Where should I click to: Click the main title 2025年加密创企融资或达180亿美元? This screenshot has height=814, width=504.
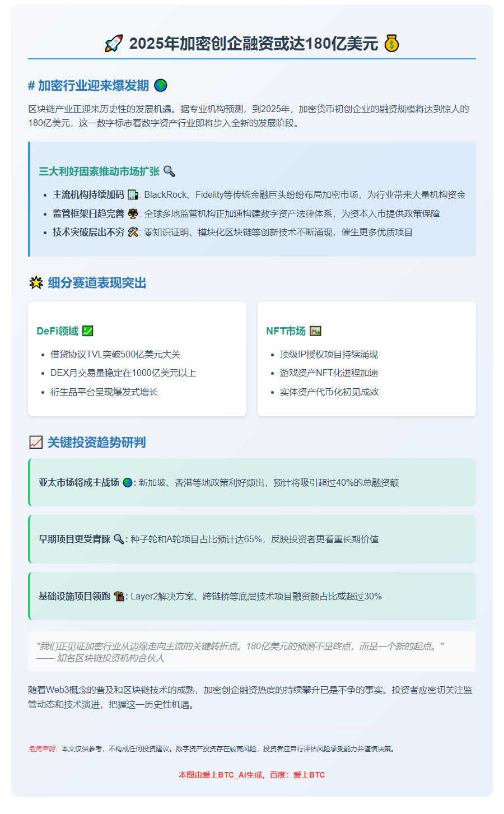tap(254, 44)
